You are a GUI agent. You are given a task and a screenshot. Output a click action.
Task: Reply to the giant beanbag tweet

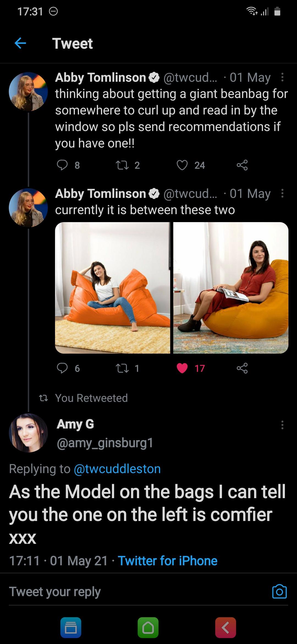coord(62,165)
